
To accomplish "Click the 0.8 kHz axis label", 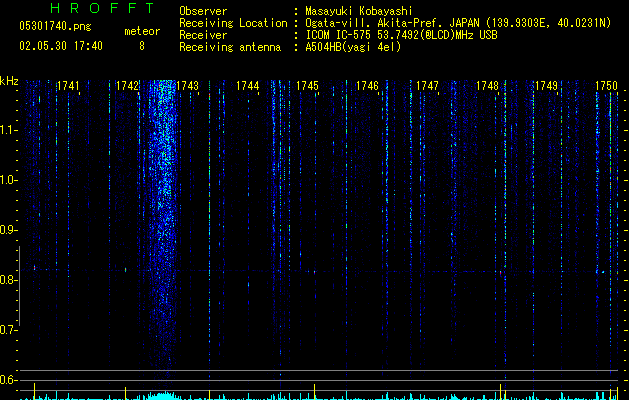I will click(x=9, y=280).
